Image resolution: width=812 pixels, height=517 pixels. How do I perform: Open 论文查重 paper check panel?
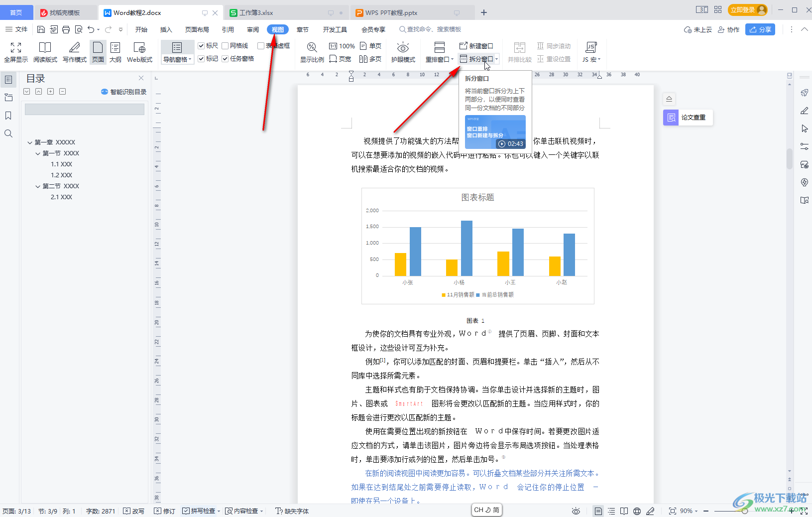point(688,118)
